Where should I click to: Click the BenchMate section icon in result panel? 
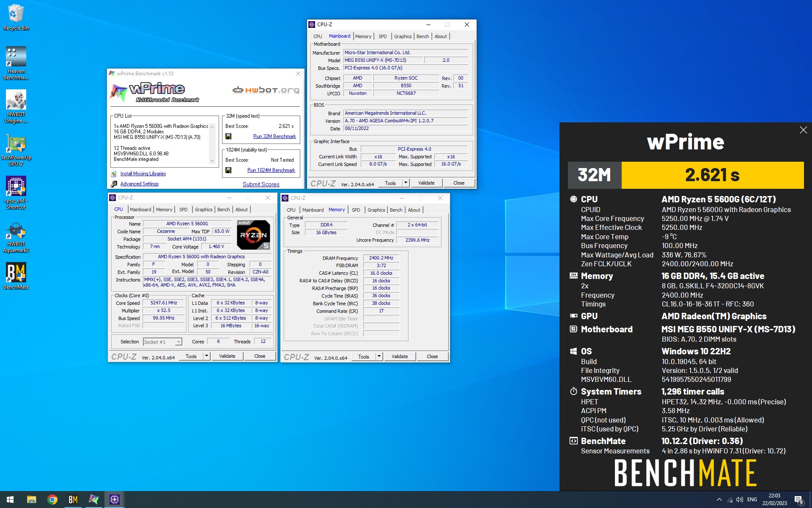pos(573,441)
